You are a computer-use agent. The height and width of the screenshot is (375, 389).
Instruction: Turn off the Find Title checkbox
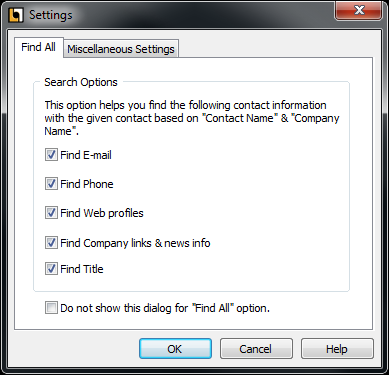pyautogui.click(x=51, y=269)
